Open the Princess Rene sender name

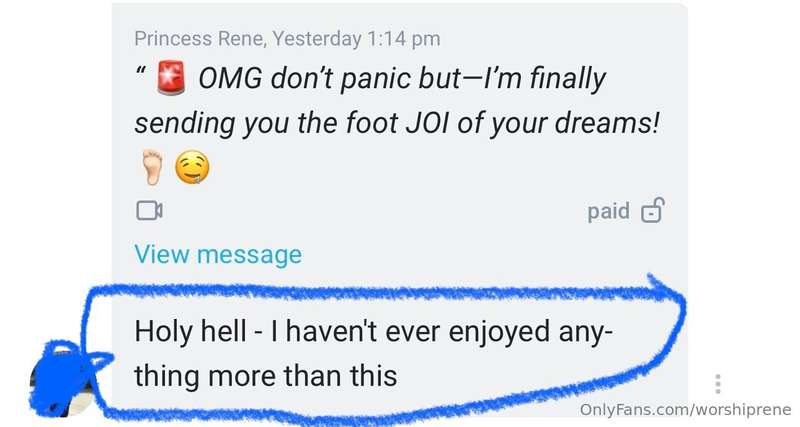[x=200, y=38]
